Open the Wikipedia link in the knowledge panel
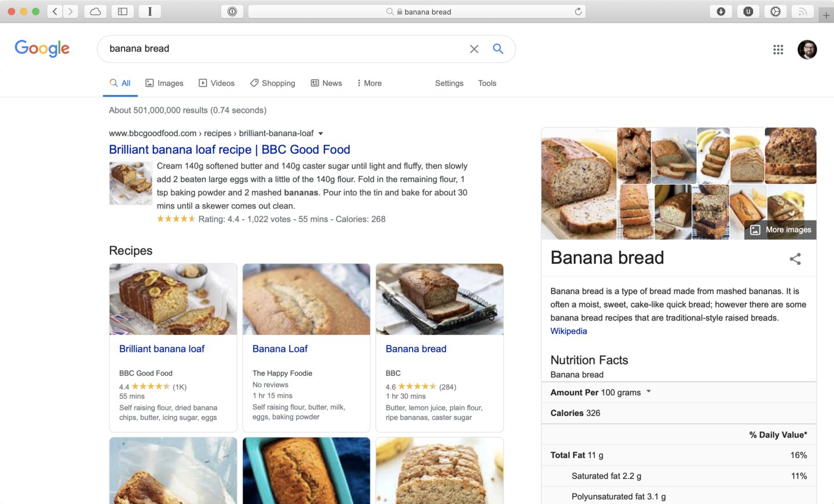This screenshot has height=504, width=834. [569, 331]
